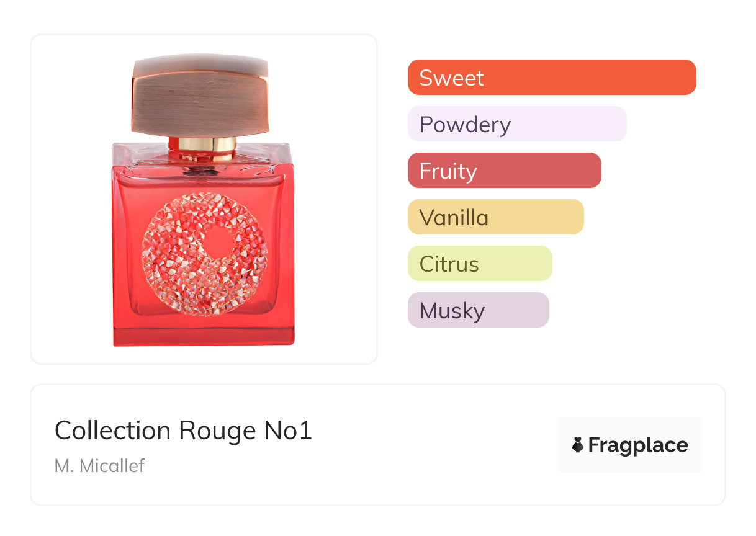Click the M. Micallef brand name
The height and width of the screenshot is (536, 756).
point(99,465)
